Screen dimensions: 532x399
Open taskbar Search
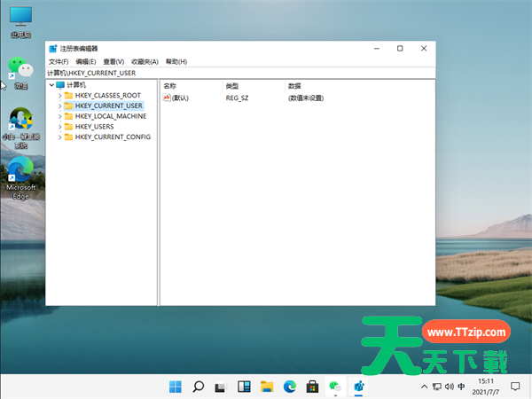coord(199,387)
